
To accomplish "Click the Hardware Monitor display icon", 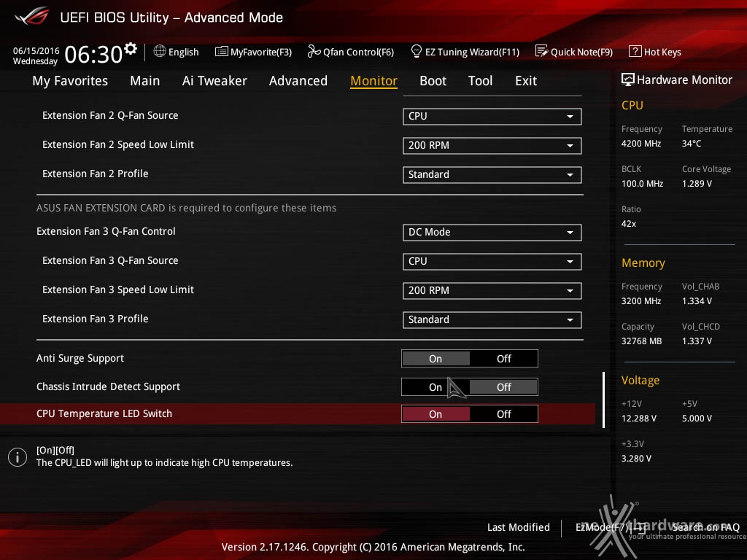I will [x=628, y=79].
